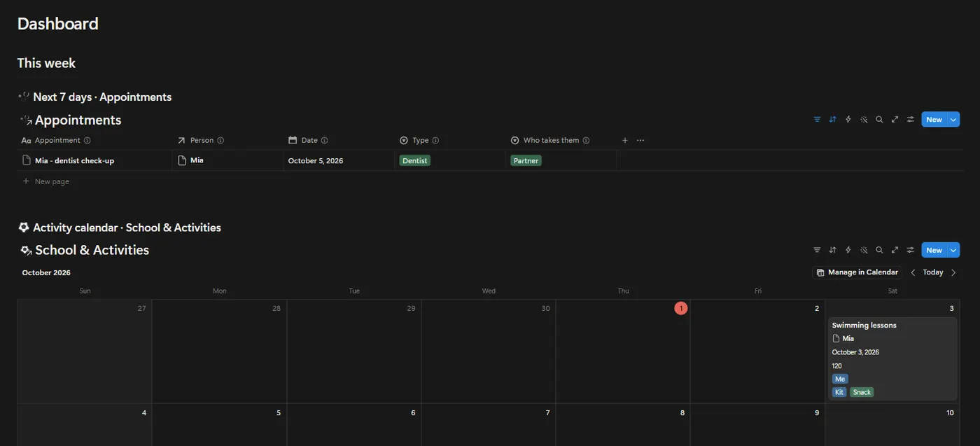980x446 pixels.
Task: Open the filter icon for School & Activities
Action: coord(817,250)
